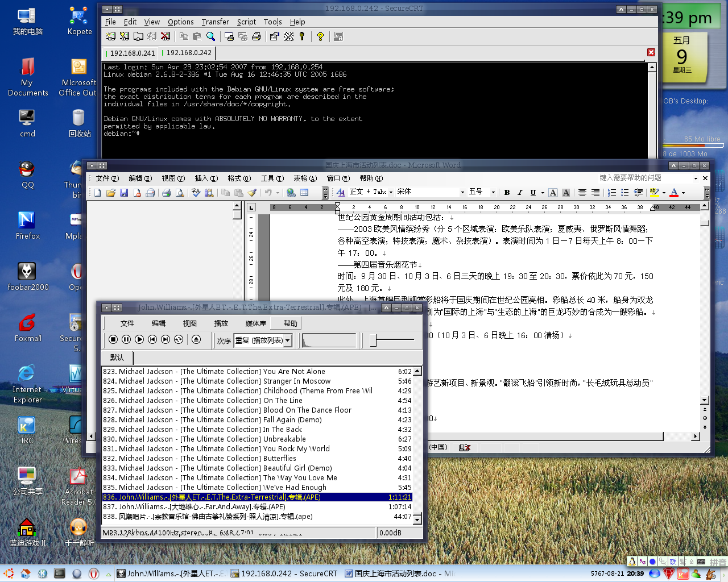
Task: Click the Quick Connect icon in SecureCRT toolbar
Action: 124,36
